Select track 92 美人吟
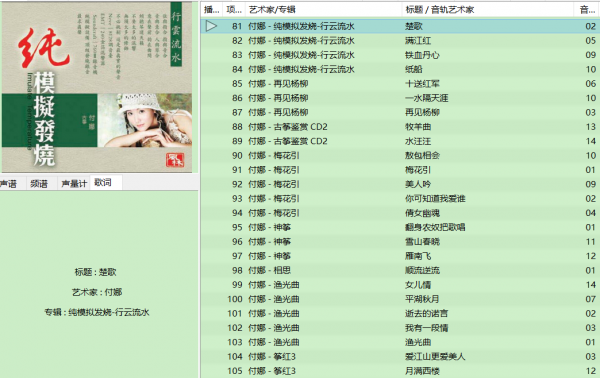600x378 pixels. tap(400, 184)
